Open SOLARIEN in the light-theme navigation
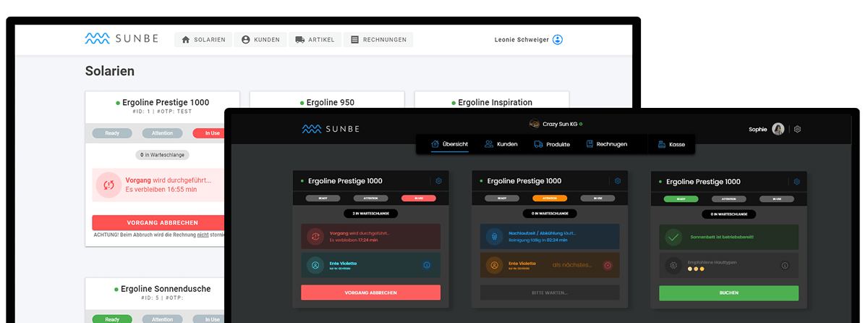868x323 pixels. [x=203, y=40]
